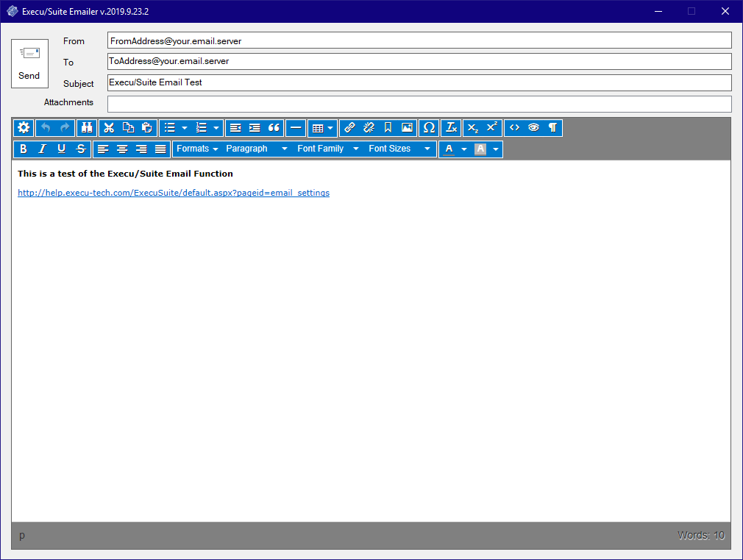Insert special character with Omega icon
Screen dimensions: 743x560
click(x=429, y=127)
